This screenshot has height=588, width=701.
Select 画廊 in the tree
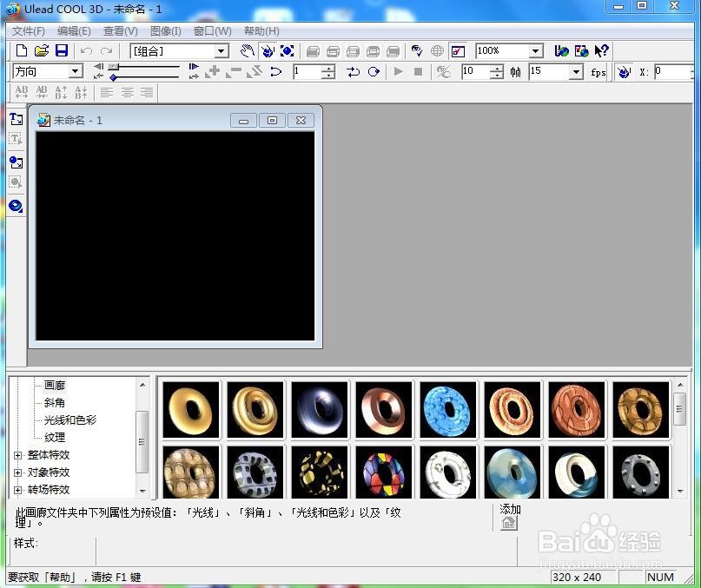tap(55, 385)
